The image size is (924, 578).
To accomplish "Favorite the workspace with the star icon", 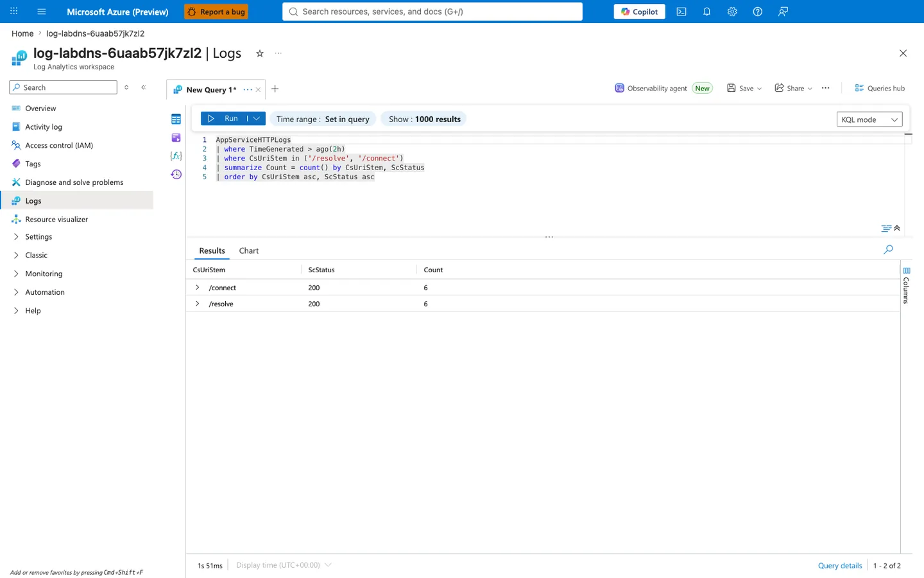I will click(260, 53).
